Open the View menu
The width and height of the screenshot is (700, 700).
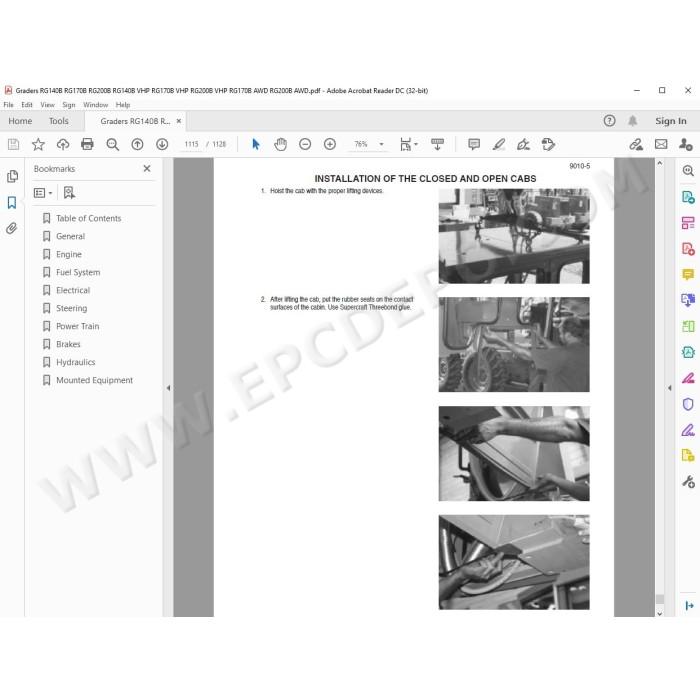click(x=47, y=104)
